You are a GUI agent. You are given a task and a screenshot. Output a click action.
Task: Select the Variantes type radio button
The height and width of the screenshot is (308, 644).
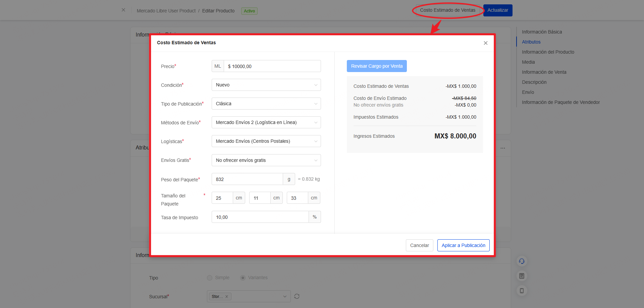(x=243, y=278)
